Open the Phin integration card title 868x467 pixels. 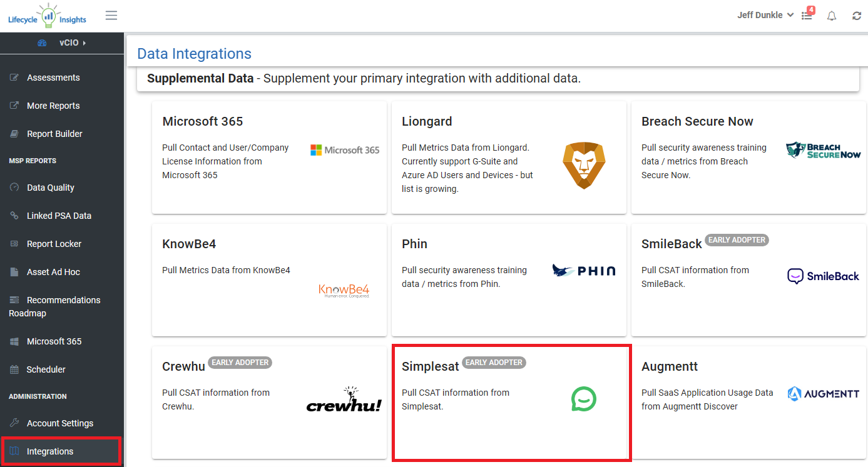pyautogui.click(x=414, y=244)
